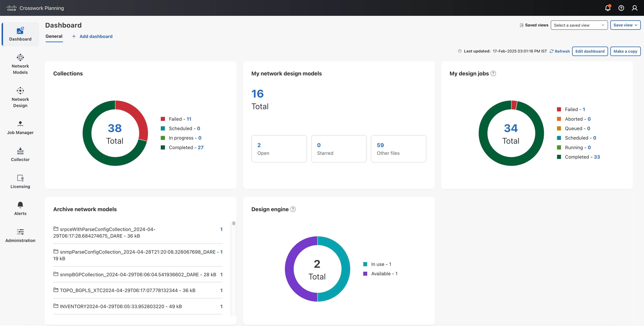Click design jobs Queued count 0

tap(589, 128)
